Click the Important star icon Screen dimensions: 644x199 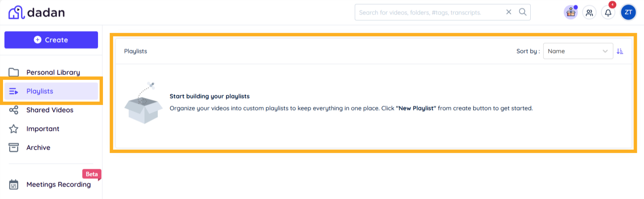14,129
